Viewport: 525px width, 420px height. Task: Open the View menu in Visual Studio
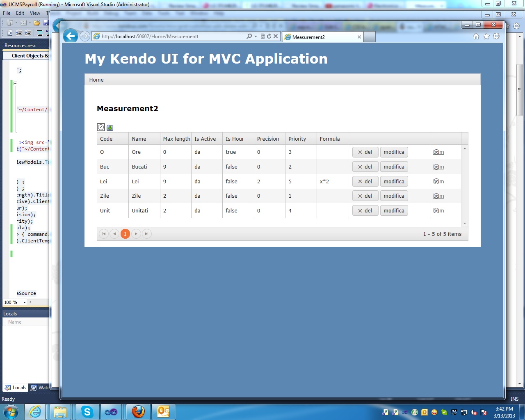tap(35, 13)
